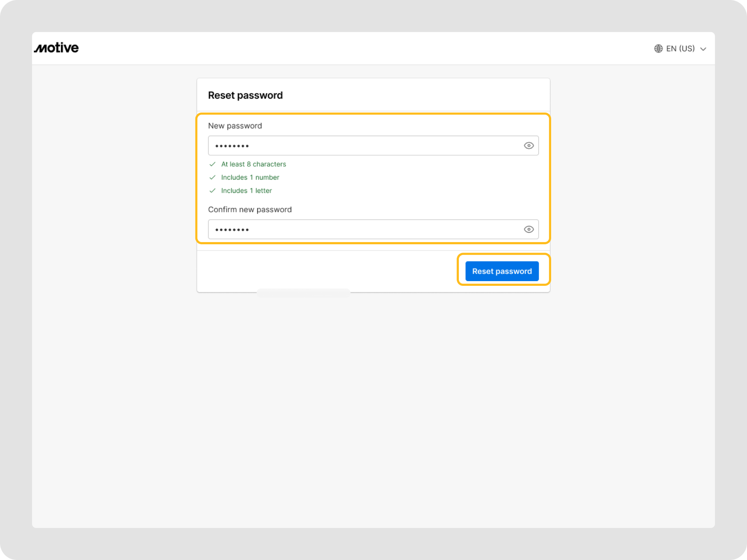Click the globe language icon
This screenshot has height=560, width=747.
pos(658,48)
